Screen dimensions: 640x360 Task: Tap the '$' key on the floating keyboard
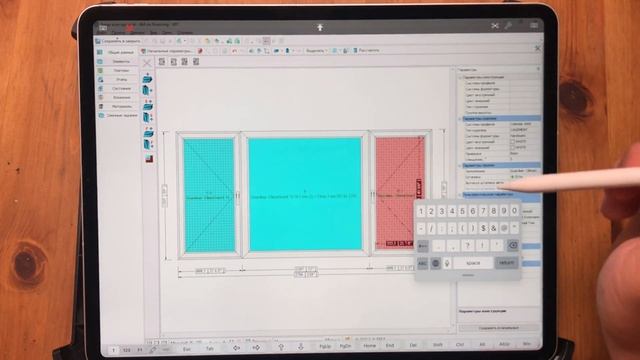pos(483,228)
